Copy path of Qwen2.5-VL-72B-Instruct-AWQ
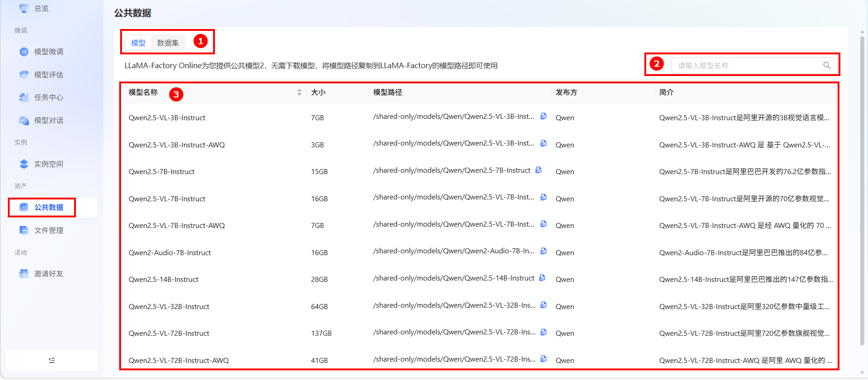868x380 pixels. point(543,359)
